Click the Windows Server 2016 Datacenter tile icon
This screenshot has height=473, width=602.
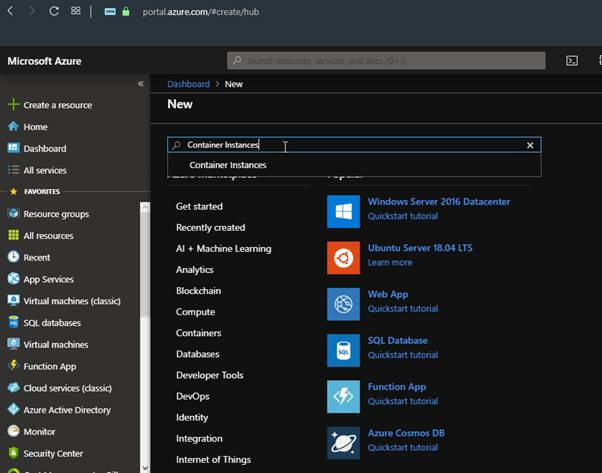(x=343, y=212)
